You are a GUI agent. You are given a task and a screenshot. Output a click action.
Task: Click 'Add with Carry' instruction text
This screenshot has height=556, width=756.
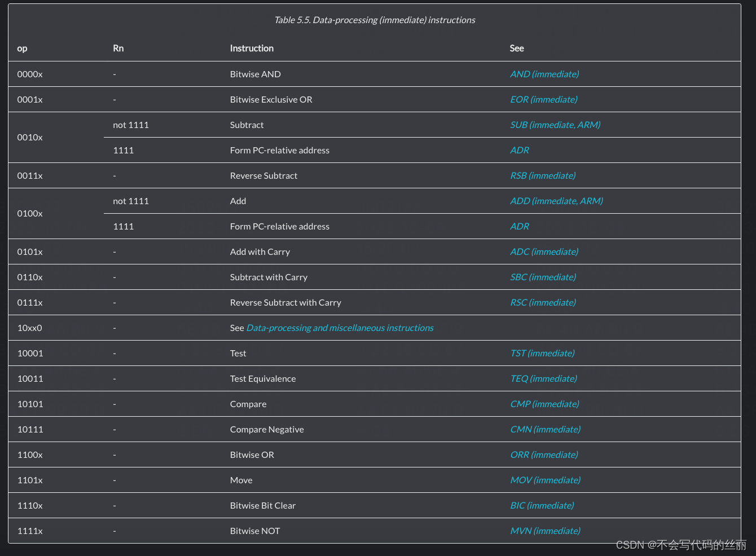tap(260, 251)
